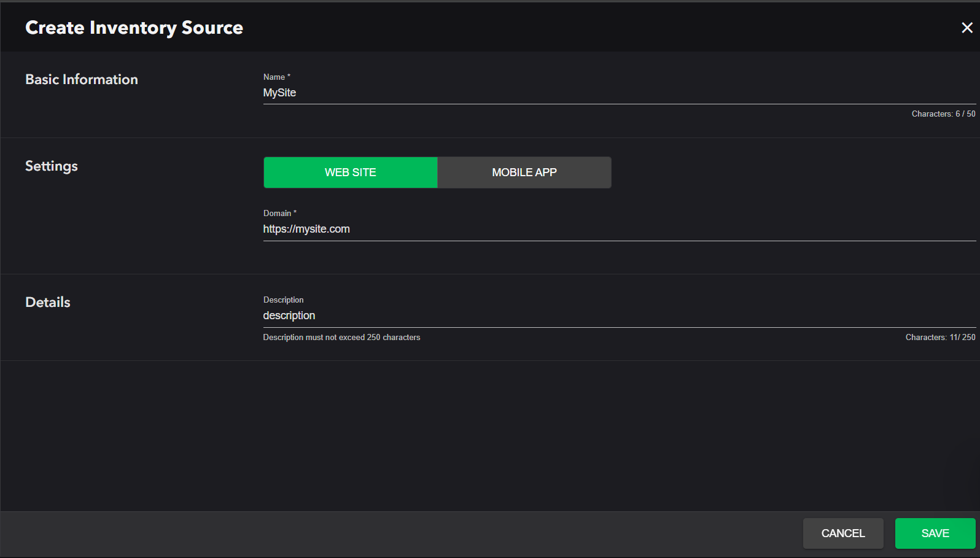The width and height of the screenshot is (980, 558).
Task: Close the Create Inventory Source dialog
Action: [966, 28]
